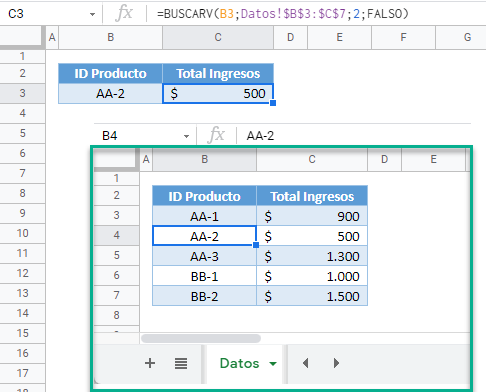Click main sheet ID Producto header cell

(x=110, y=73)
